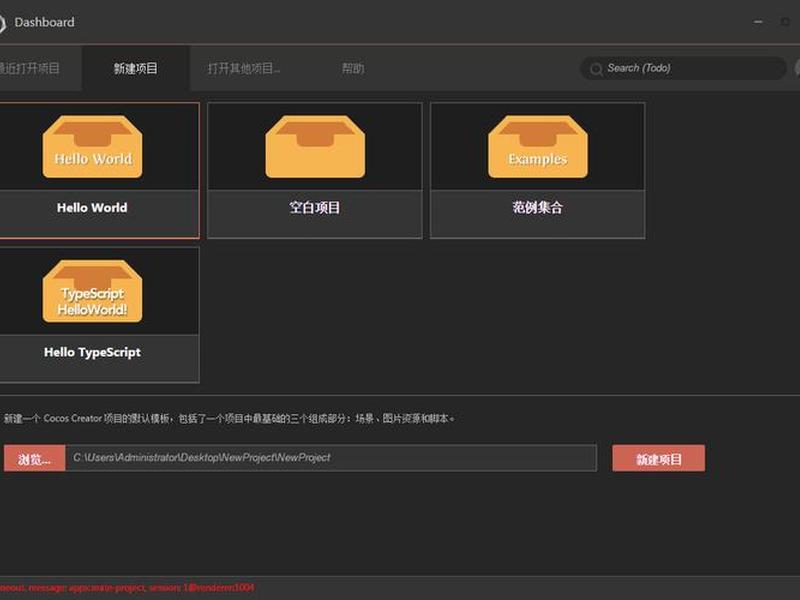Click the search magnifier icon
The height and width of the screenshot is (600, 800).
click(x=596, y=69)
